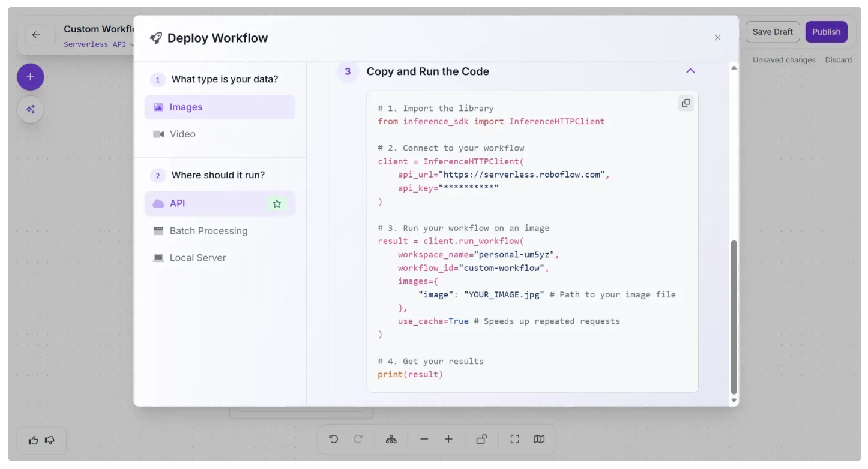
Task: Click the Save Draft button
Action: [x=773, y=32]
